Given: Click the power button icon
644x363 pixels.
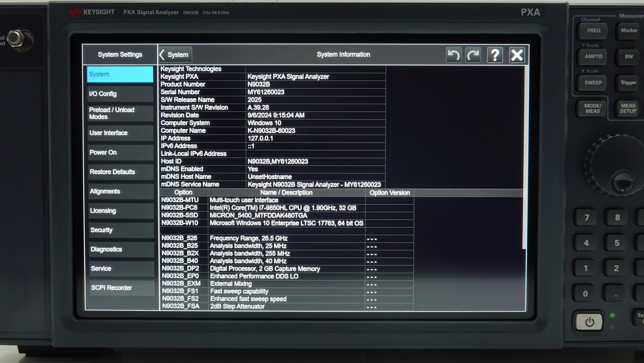Looking at the screenshot, I should (x=589, y=322).
